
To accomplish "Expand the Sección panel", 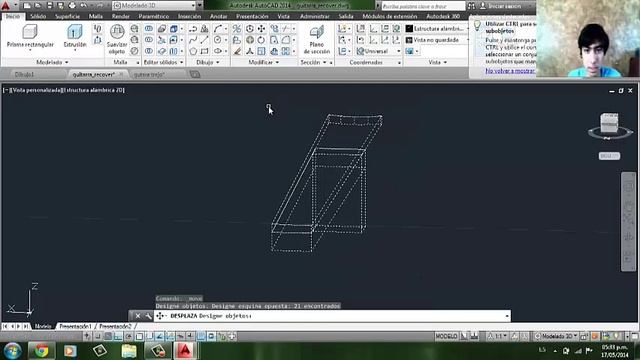I will click(313, 62).
